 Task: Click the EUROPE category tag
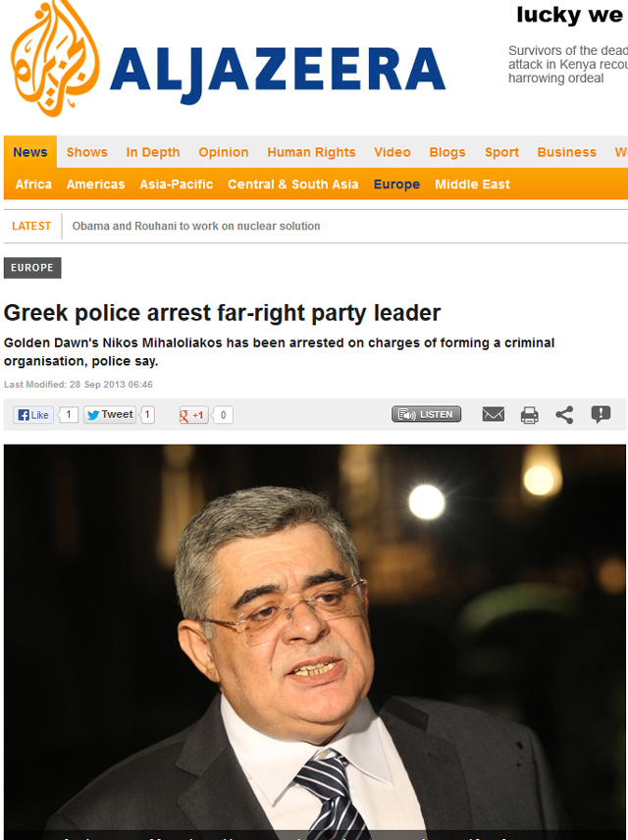pos(32,268)
